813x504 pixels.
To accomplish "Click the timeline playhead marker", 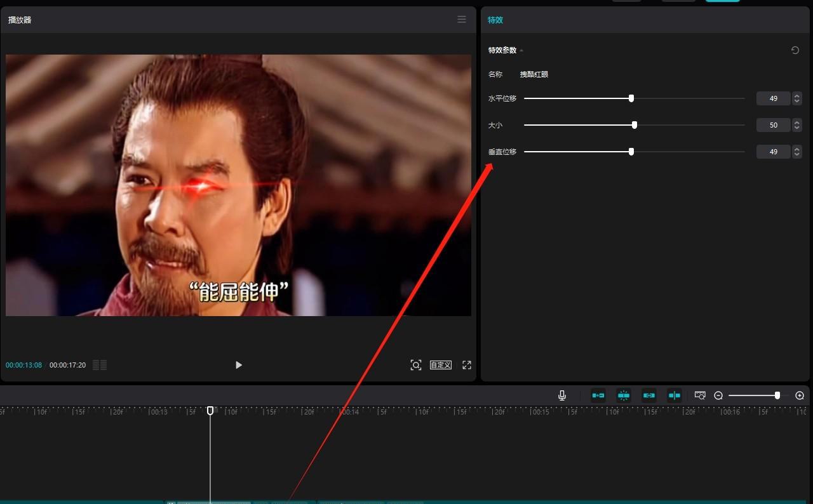I will point(210,411).
